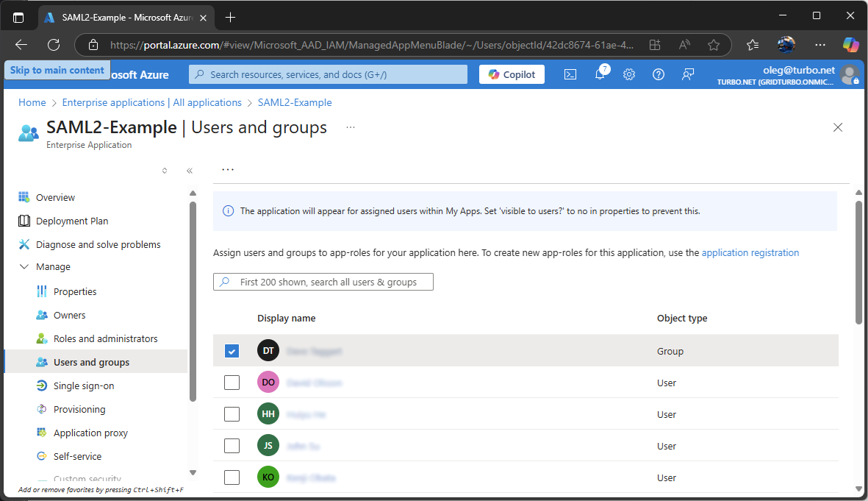Open the help question mark icon
Screen dimensions: 868x501
(x=658, y=74)
